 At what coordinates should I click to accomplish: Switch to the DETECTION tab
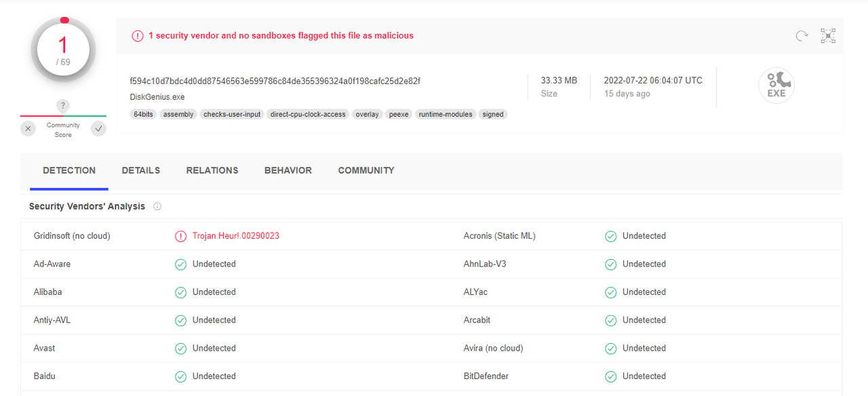(x=69, y=171)
